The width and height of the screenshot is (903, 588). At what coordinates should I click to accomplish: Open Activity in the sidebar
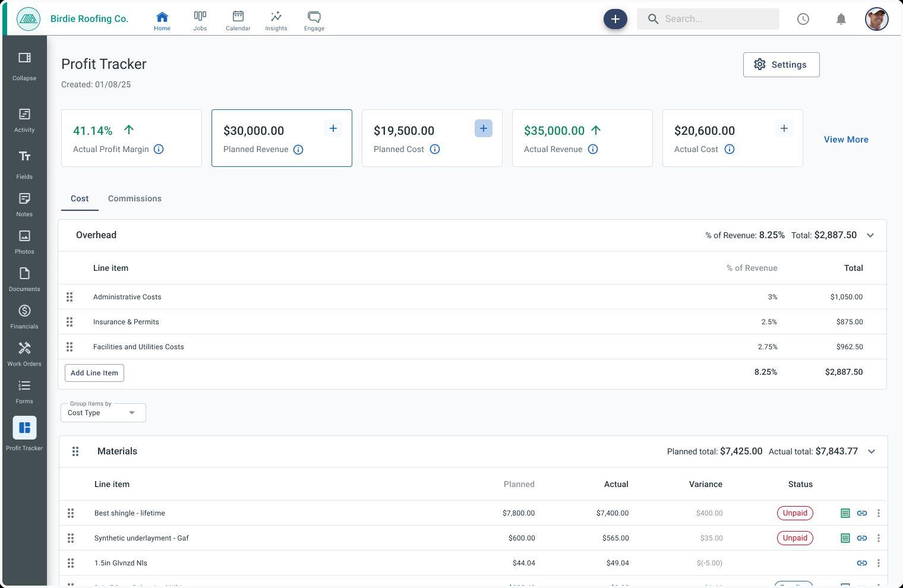(x=24, y=121)
